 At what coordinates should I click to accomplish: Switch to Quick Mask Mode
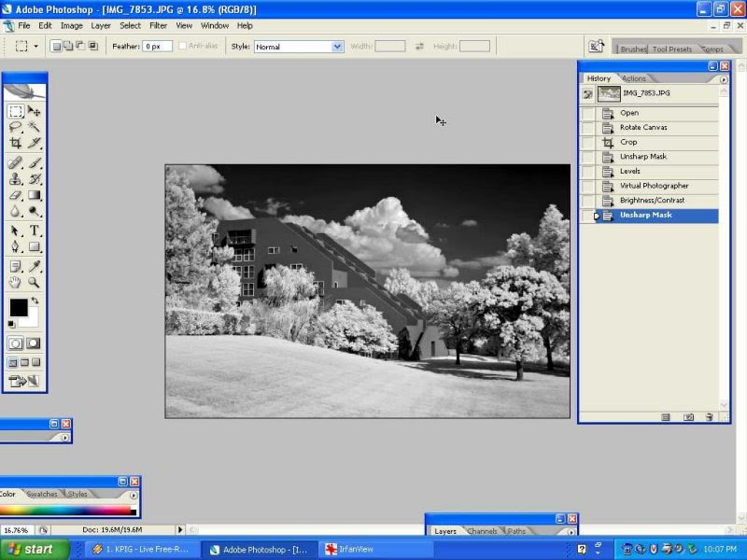[33, 343]
